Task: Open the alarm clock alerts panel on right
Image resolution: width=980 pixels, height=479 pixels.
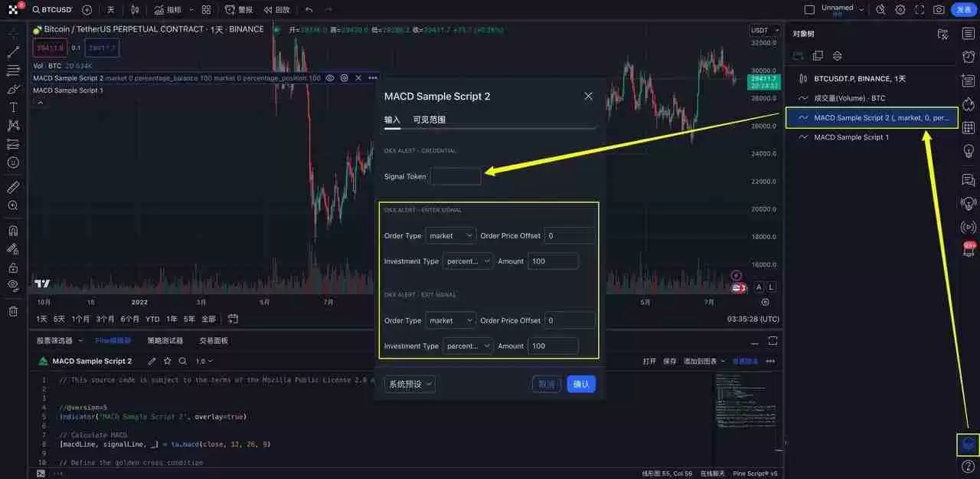Action: coord(968,55)
